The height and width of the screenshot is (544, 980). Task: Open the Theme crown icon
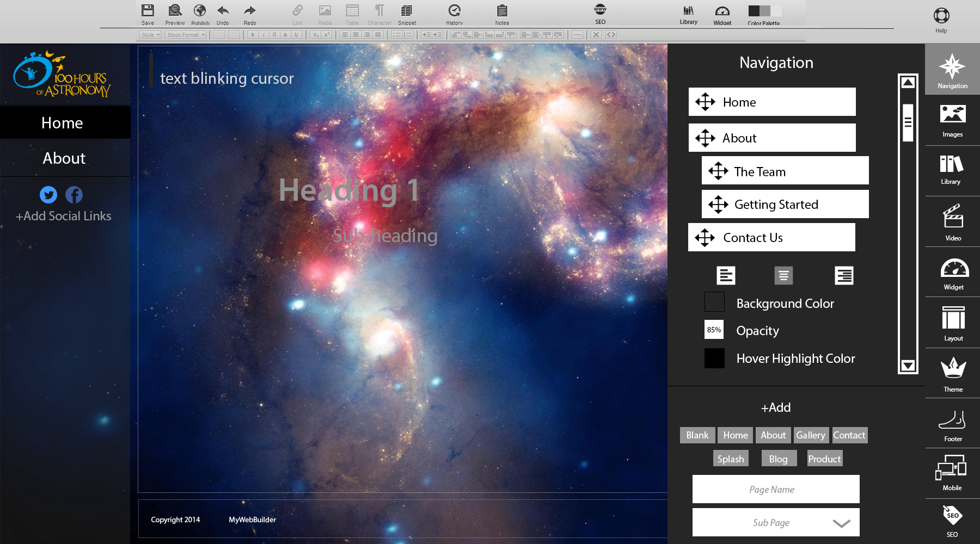pos(953,373)
